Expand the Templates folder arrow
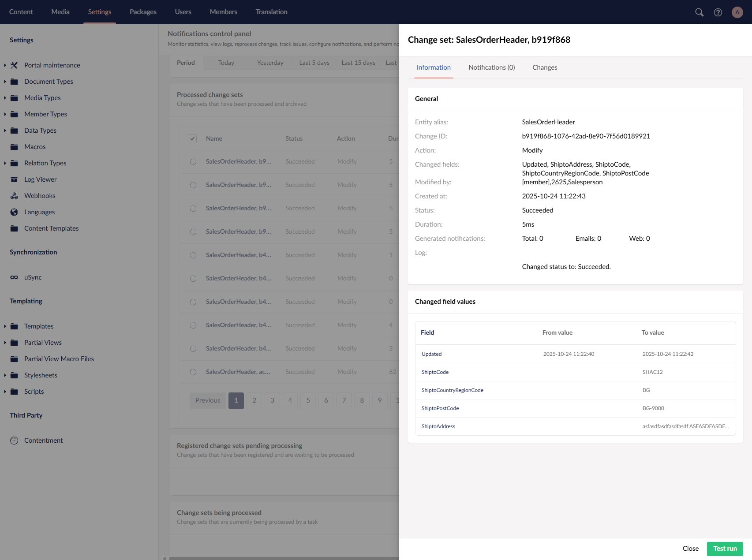Viewport: 752px width, 560px height. tap(5, 326)
